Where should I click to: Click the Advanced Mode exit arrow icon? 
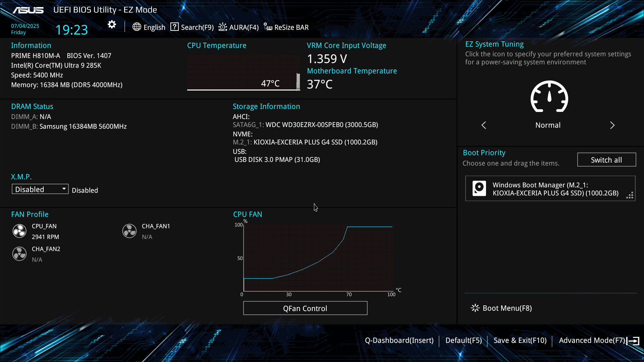(x=633, y=341)
